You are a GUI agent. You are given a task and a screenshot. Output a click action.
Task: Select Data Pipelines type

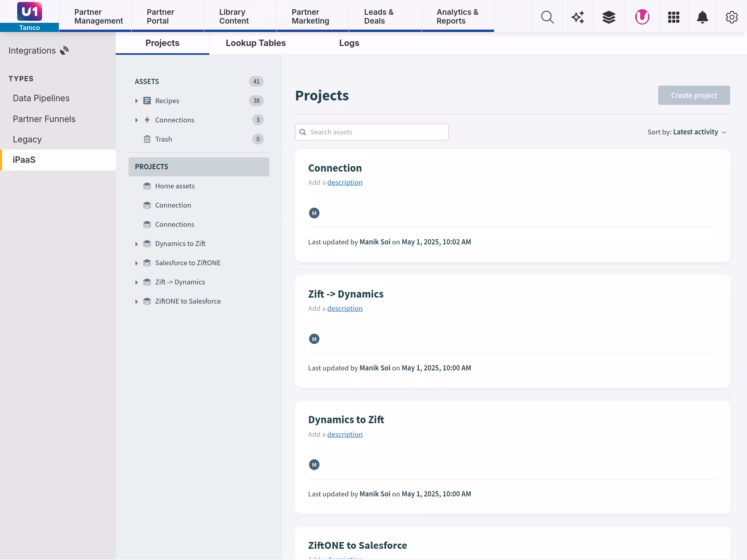click(x=41, y=98)
